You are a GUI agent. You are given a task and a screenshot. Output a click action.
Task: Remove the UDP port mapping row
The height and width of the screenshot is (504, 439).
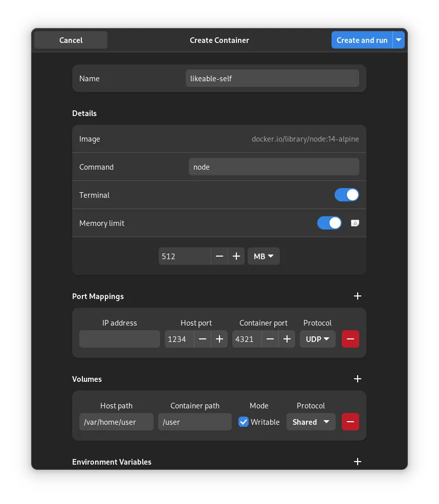(x=350, y=339)
